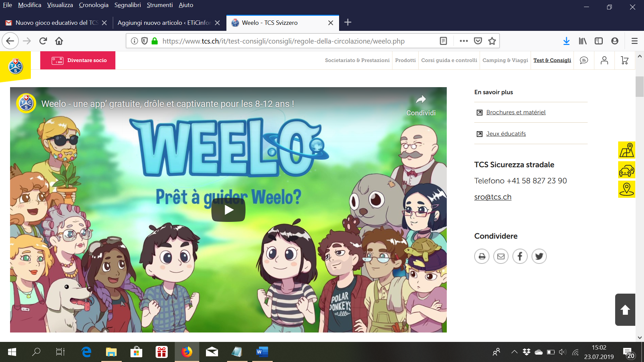
Task: Open the Segnalibri menu
Action: click(x=127, y=5)
